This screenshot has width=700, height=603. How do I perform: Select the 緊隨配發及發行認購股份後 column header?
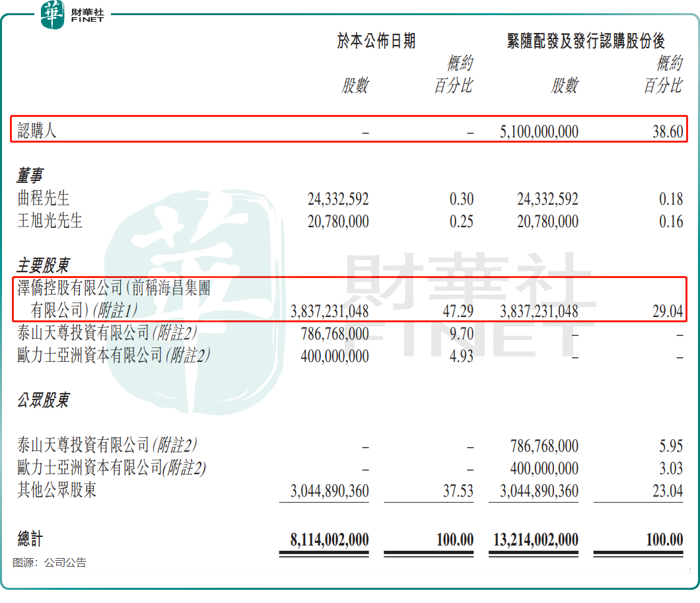tap(586, 41)
